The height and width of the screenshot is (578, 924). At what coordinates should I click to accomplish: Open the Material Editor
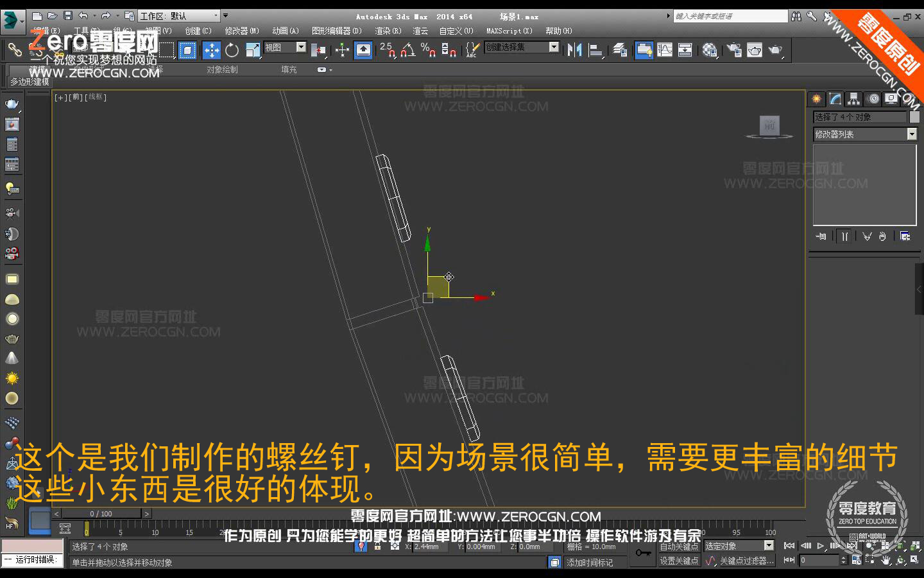coord(709,50)
